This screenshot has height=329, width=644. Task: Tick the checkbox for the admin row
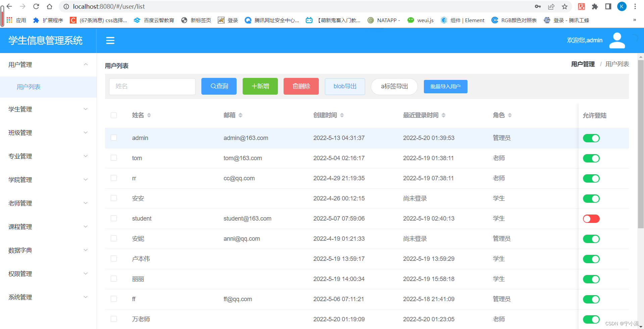click(114, 138)
